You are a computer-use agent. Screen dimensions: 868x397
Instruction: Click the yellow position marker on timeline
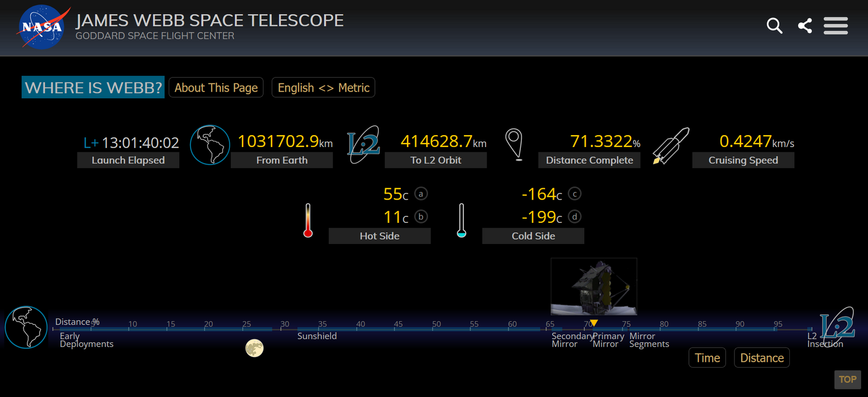click(x=594, y=323)
